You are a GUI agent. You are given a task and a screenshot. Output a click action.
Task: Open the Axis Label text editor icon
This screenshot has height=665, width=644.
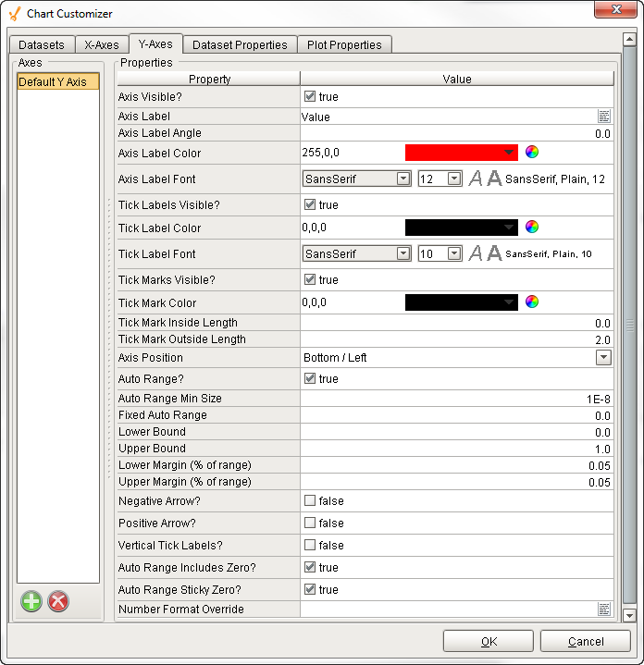(603, 117)
